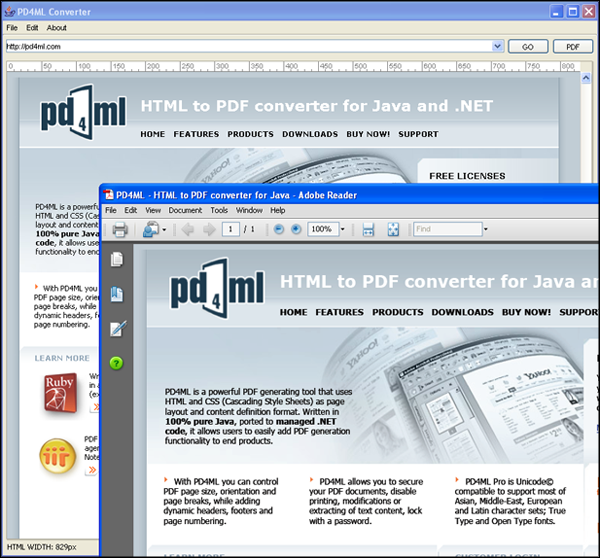Expand the URL history dropdown arrow
The width and height of the screenshot is (600, 558).
[x=497, y=46]
